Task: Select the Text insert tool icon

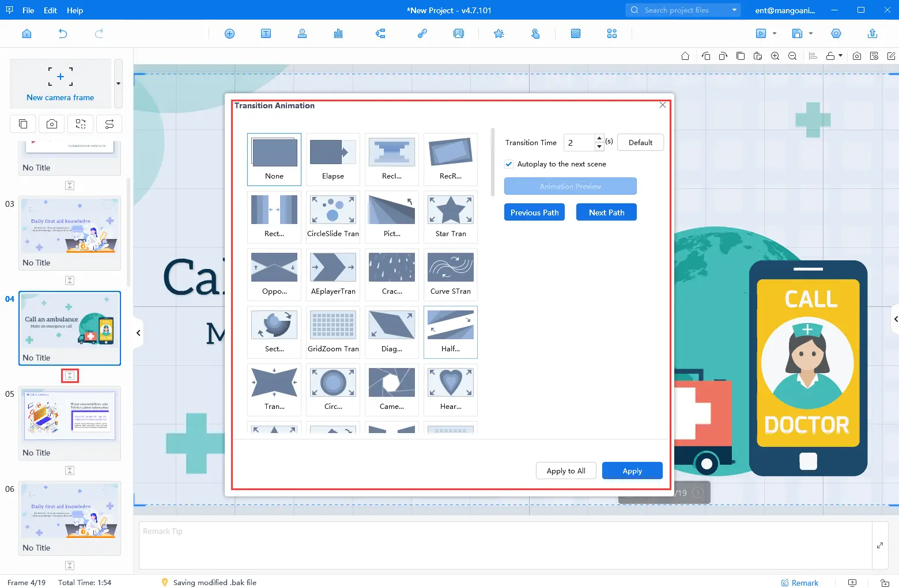Action: click(x=266, y=33)
